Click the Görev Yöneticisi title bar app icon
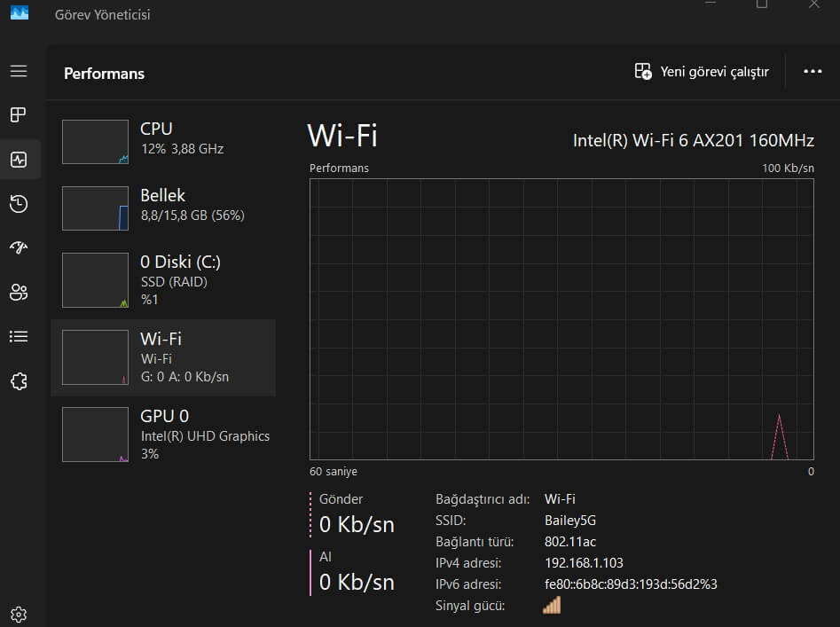The width and height of the screenshot is (840, 627). pos(20,12)
